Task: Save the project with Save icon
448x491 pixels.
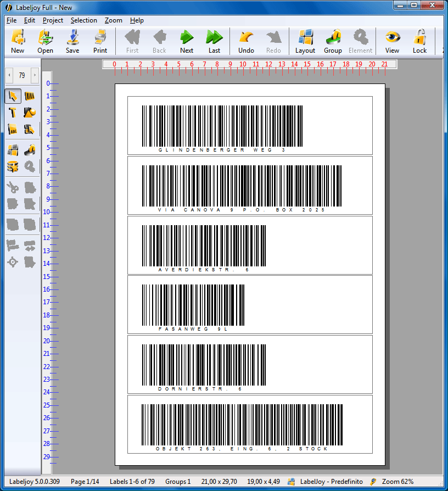Action: tap(72, 41)
